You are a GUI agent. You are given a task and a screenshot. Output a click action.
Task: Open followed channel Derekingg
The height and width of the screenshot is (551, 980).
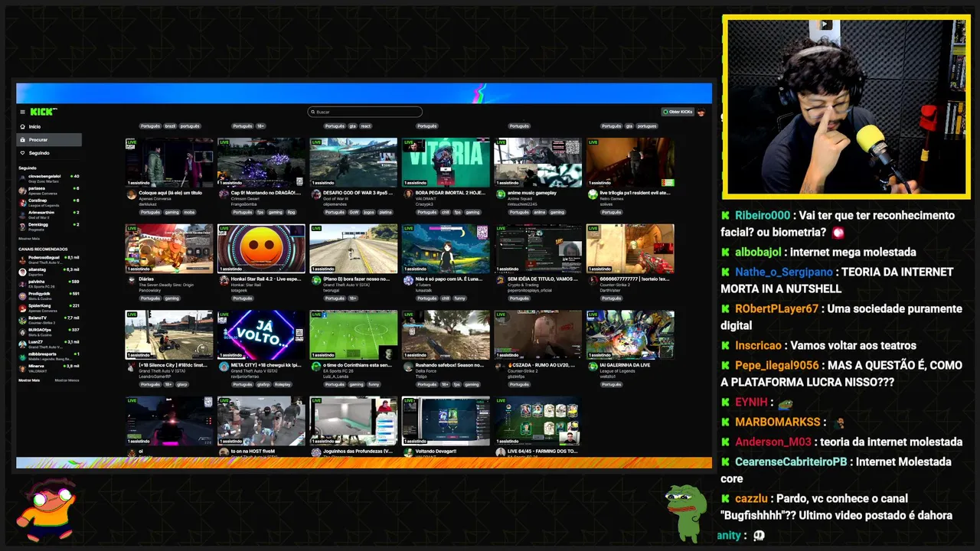pyautogui.click(x=49, y=226)
